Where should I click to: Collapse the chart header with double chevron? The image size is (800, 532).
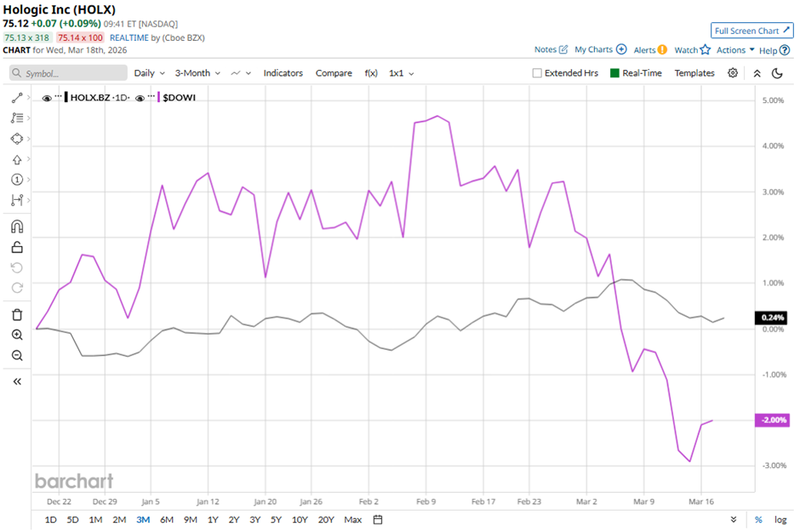click(757, 73)
